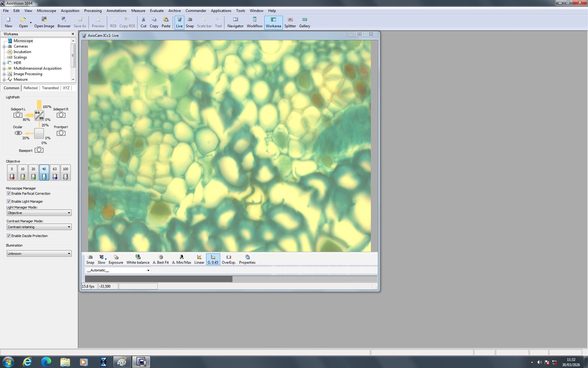Select the Scale bar annotation tool
588x368 pixels.
pyautogui.click(x=204, y=22)
